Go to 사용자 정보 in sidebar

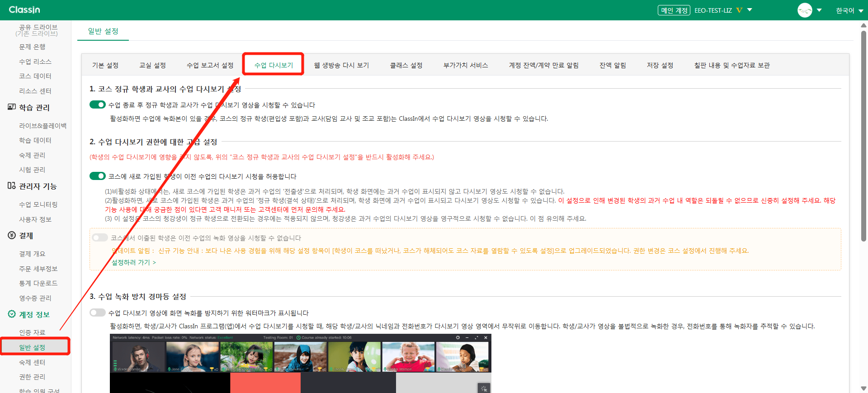point(35,219)
